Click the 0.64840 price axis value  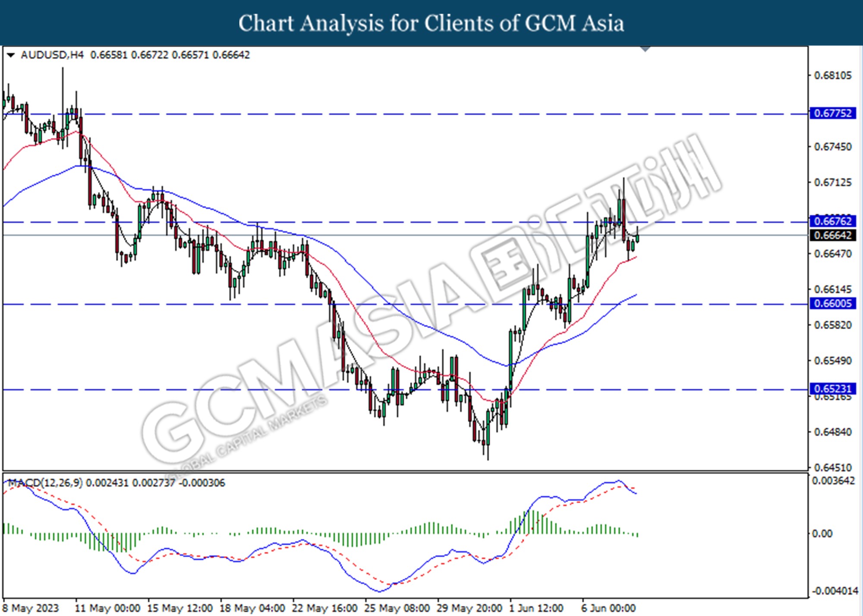(x=833, y=432)
